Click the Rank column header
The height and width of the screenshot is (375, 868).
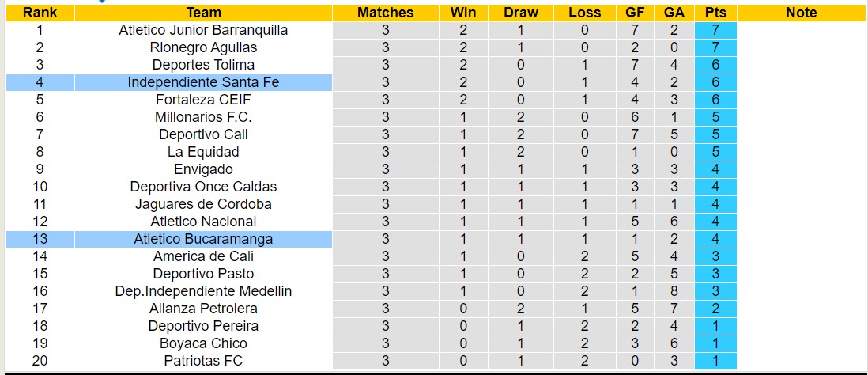[40, 13]
